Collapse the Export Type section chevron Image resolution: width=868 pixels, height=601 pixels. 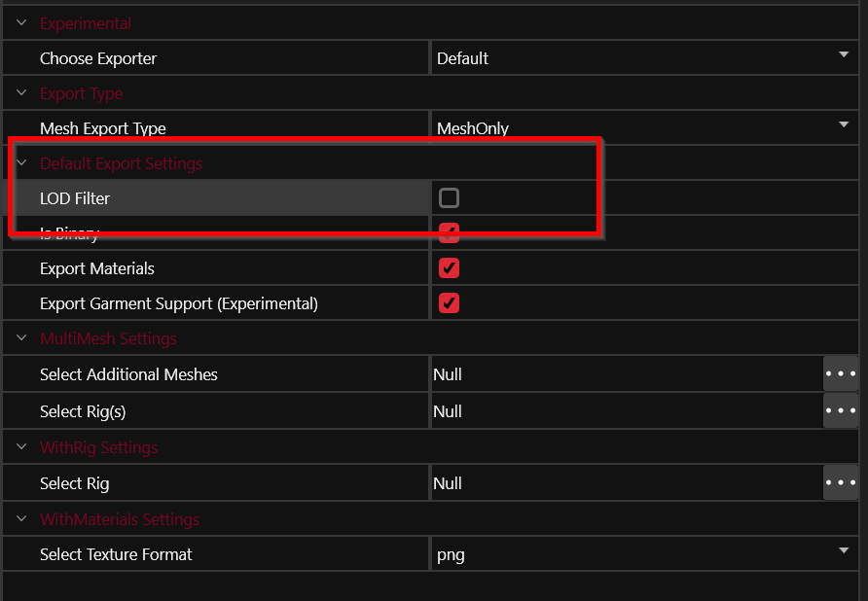coord(21,93)
